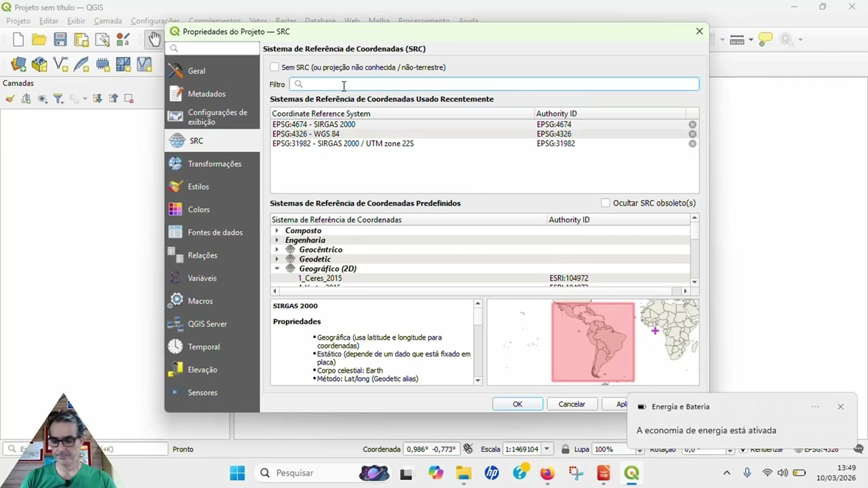Open Relações section in sidebar
This screenshot has width=868, height=488.
(212, 256)
